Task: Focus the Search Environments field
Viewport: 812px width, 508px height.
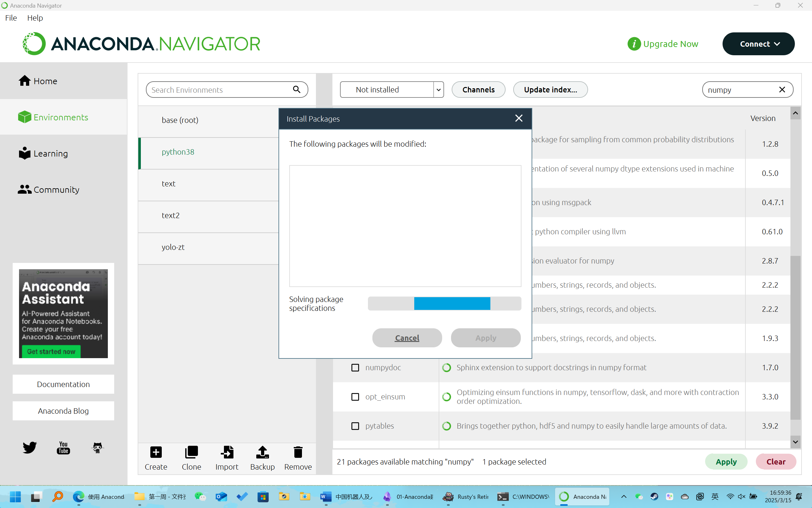Action: (227, 90)
